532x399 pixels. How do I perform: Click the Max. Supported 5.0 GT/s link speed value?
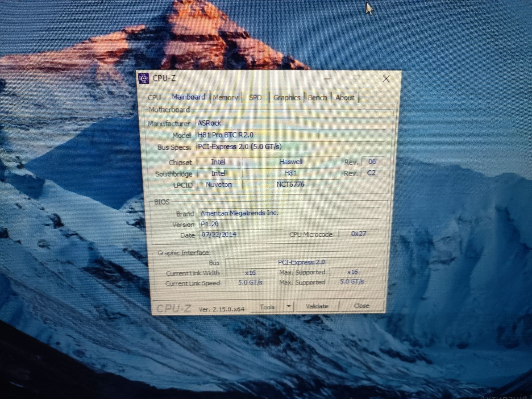pos(352,281)
